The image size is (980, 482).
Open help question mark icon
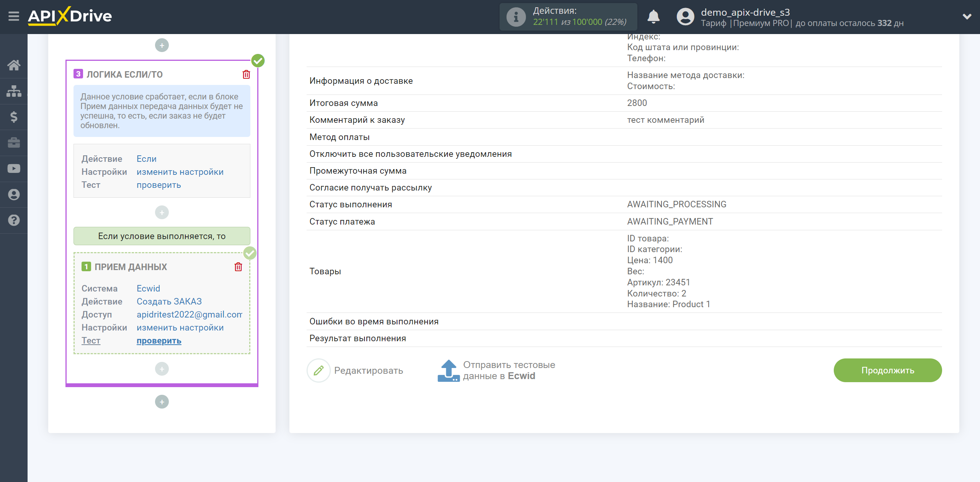(x=14, y=220)
